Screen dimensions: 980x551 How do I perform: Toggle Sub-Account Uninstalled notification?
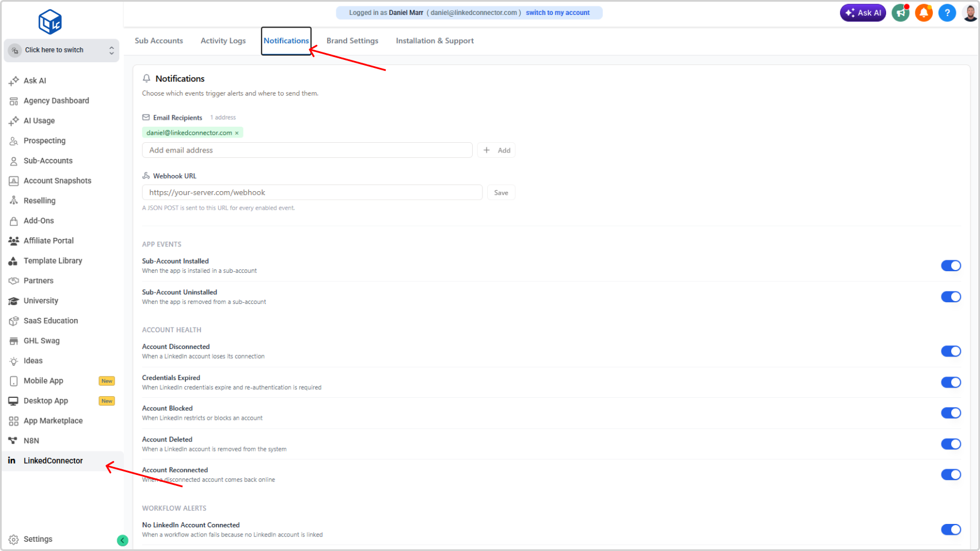pos(951,297)
